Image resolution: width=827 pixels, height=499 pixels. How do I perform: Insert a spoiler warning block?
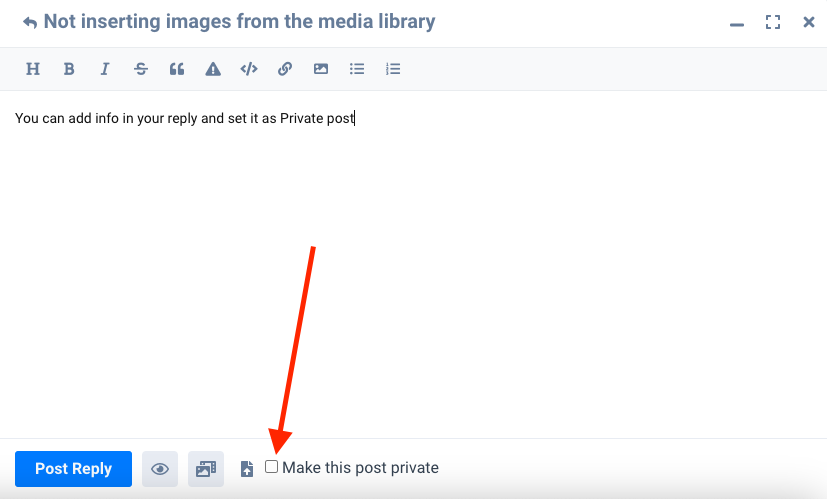pyautogui.click(x=213, y=69)
